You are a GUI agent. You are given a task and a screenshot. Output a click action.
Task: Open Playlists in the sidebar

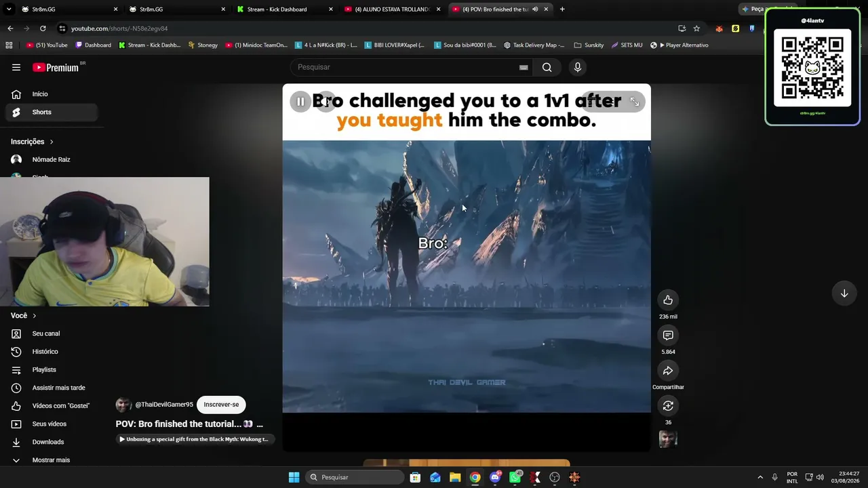pyautogui.click(x=52, y=369)
